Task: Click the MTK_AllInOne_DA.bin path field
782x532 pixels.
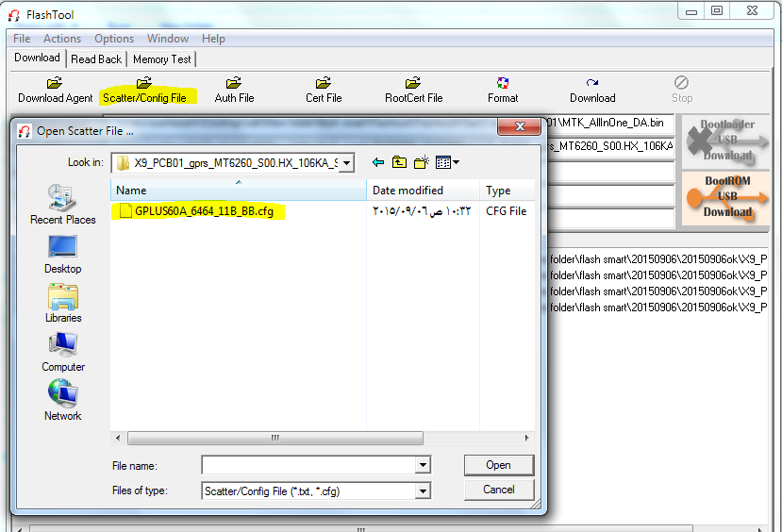Action: (x=610, y=123)
